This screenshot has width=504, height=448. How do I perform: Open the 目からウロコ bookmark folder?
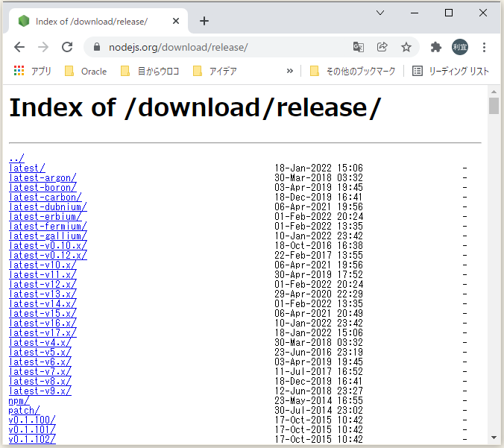150,71
